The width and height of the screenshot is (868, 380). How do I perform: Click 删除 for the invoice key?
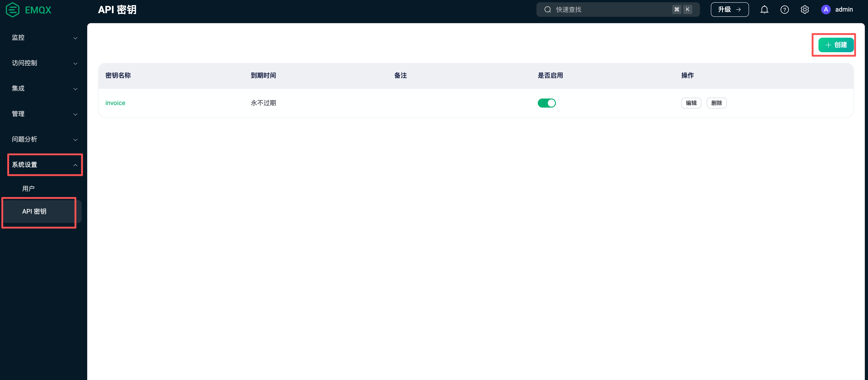click(x=716, y=103)
